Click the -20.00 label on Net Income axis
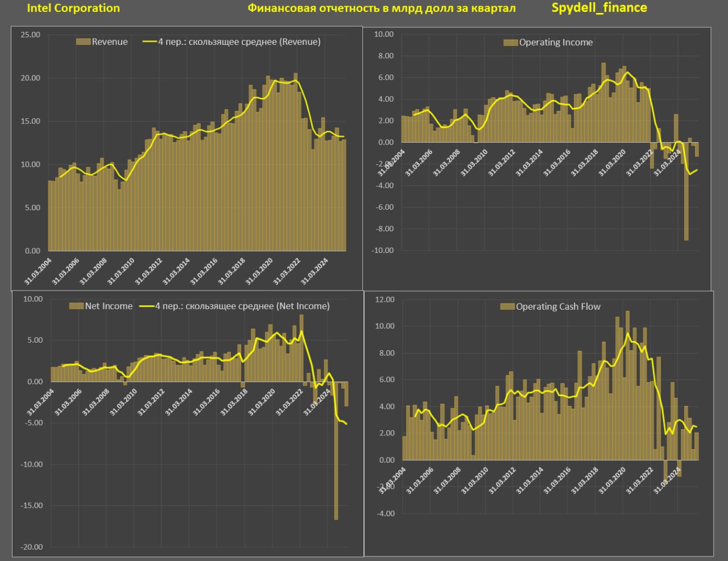This screenshot has height=561, width=728. tap(32, 547)
